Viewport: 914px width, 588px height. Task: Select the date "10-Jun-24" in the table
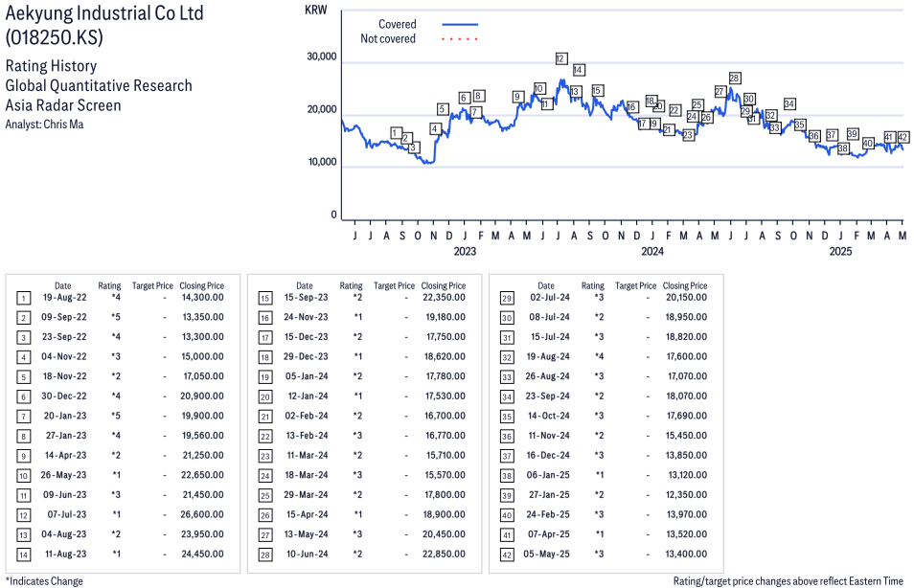point(308,554)
